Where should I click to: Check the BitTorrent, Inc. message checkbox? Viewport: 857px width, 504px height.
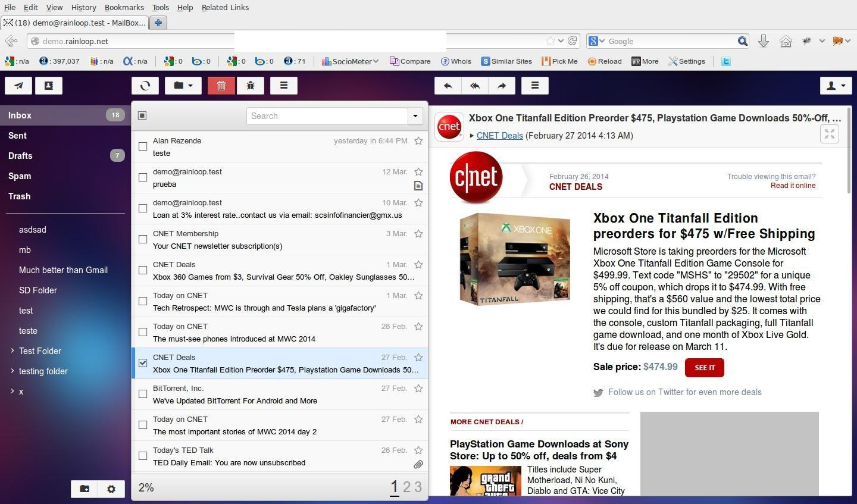[x=143, y=394]
